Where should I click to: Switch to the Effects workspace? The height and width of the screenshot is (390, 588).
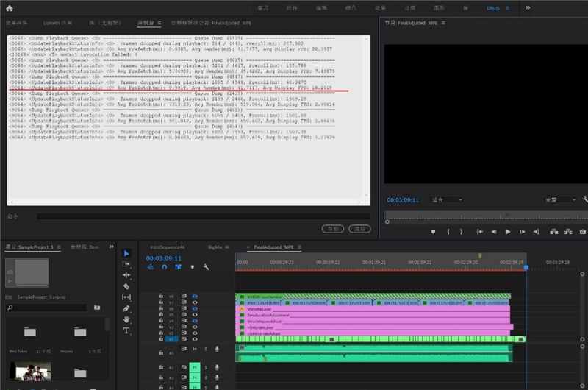pyautogui.click(x=493, y=8)
